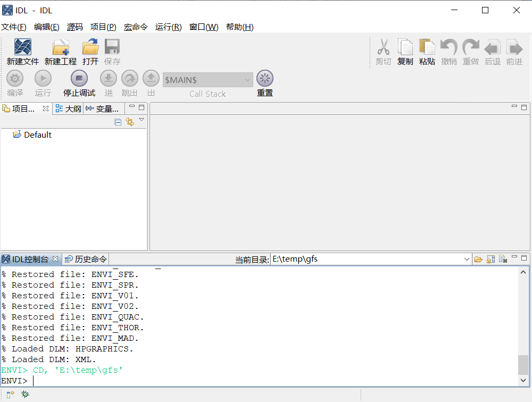Click the Save (保存) icon
The image size is (532, 402).
pyautogui.click(x=112, y=47)
